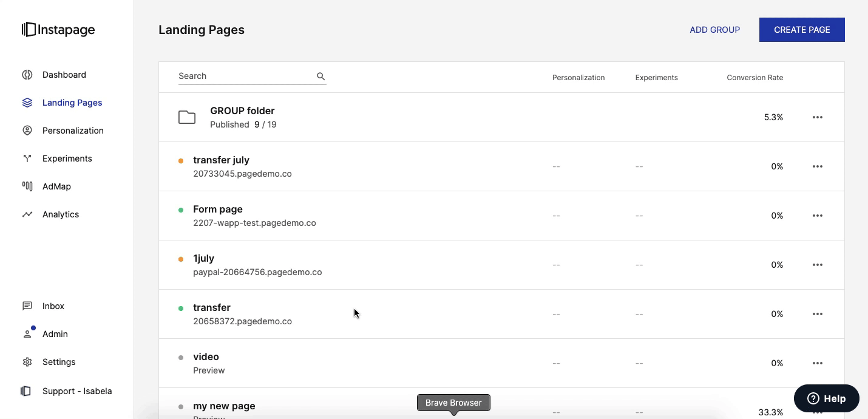Click the Landing Pages layers icon

pyautogui.click(x=27, y=103)
